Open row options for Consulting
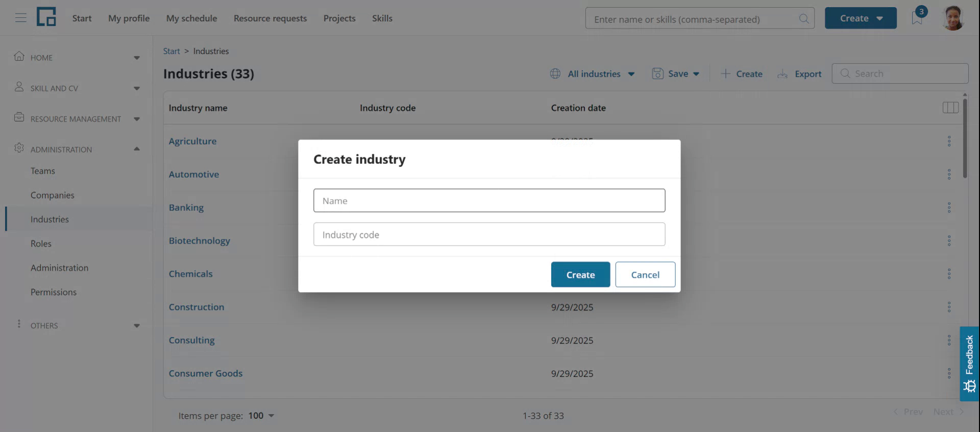 tap(949, 340)
